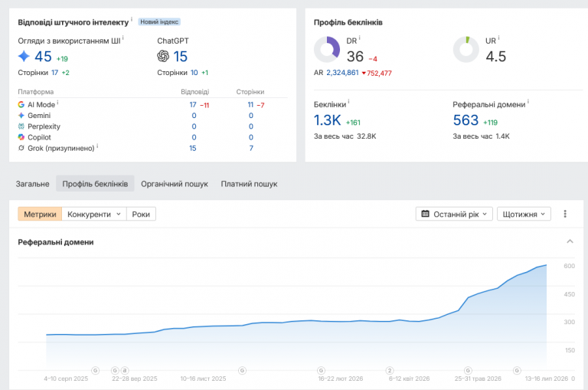Click the Беклінки info icon
Screen dimensions: 588x390
coord(349,102)
